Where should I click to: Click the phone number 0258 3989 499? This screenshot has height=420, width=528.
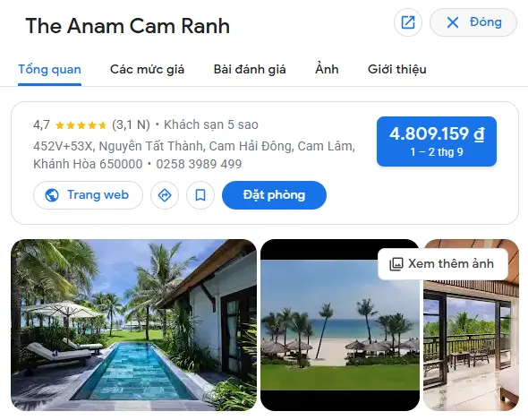199,164
